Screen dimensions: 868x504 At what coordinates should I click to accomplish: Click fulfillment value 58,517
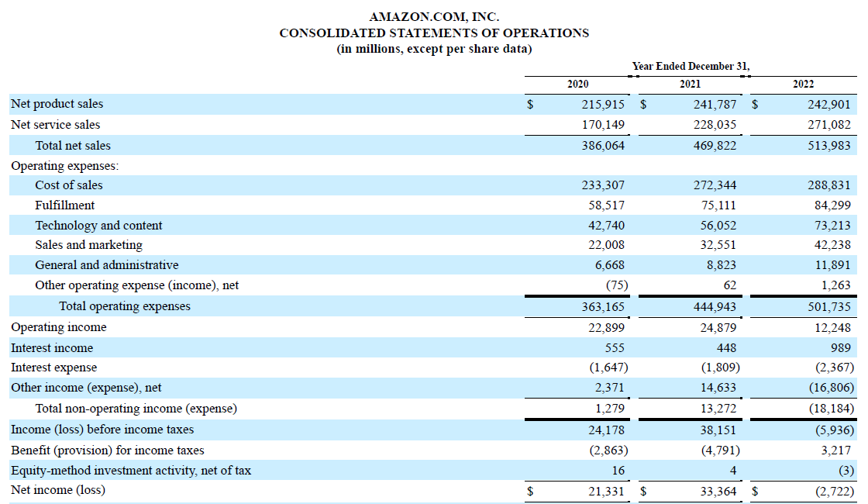606,205
